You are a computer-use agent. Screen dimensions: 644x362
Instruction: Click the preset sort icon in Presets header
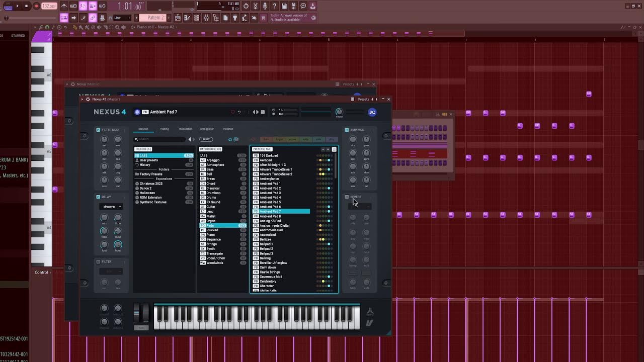(334, 149)
